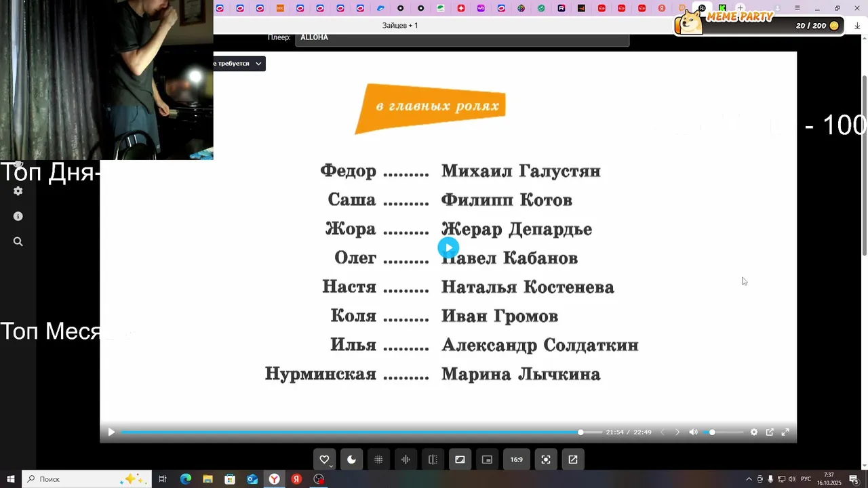
Task: Click the play button in the player bar
Action: 111,432
